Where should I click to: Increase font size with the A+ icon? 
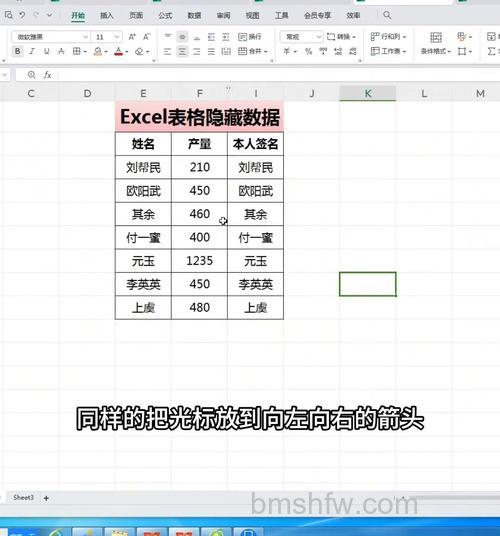point(132,37)
